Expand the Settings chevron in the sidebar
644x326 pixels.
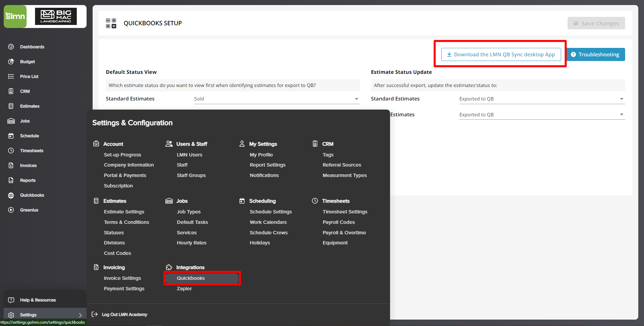(x=80, y=315)
